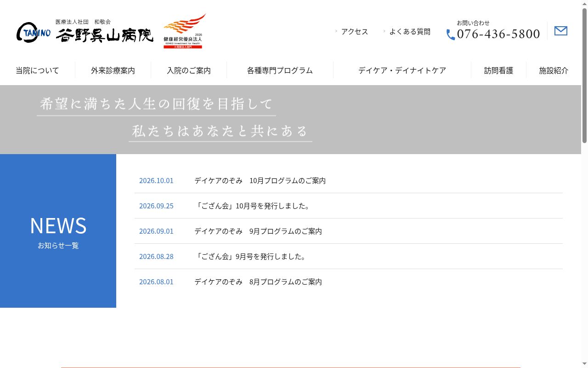
Task: Go to 各種専門プログラム menu
Action: click(280, 70)
